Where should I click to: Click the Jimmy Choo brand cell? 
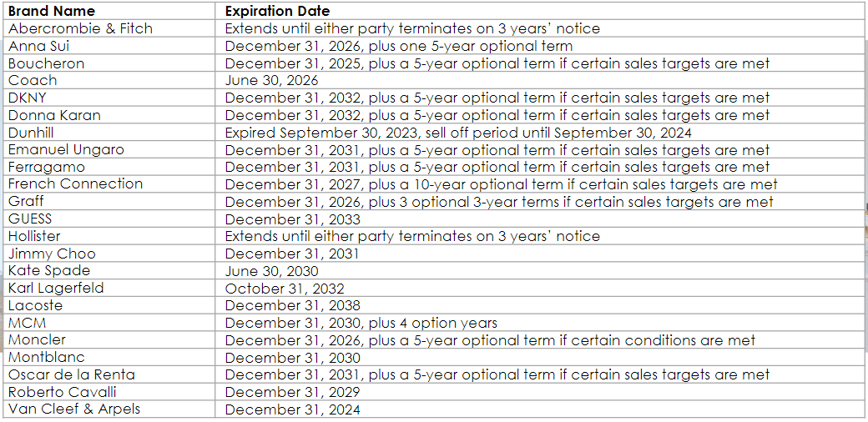(52, 254)
